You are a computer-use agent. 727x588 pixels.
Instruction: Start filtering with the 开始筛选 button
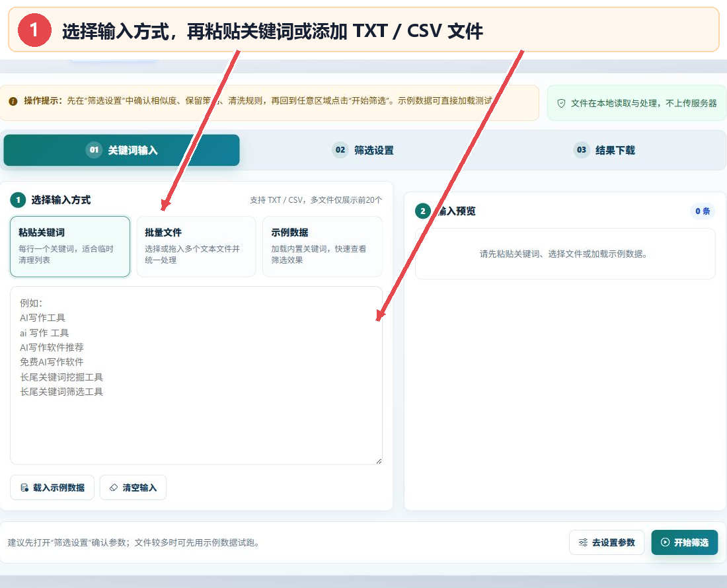(x=684, y=542)
